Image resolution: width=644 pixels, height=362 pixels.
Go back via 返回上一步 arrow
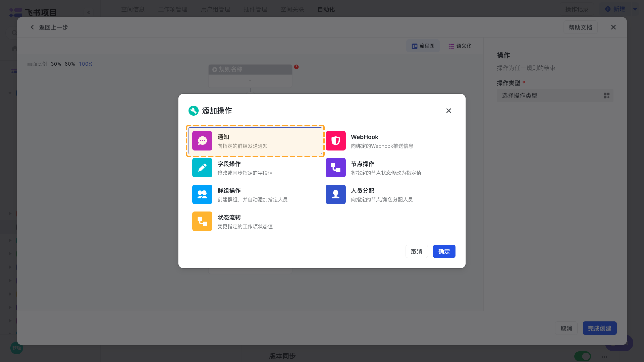click(32, 27)
